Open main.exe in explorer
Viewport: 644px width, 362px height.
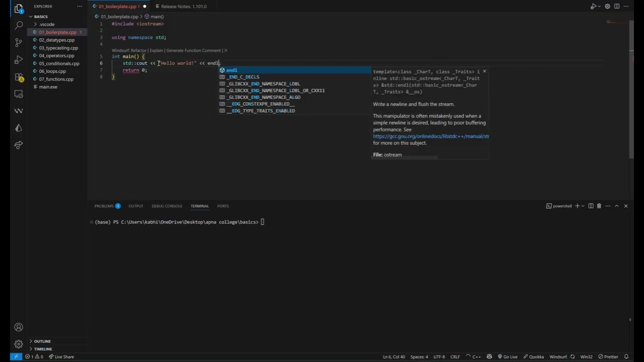[x=48, y=87]
